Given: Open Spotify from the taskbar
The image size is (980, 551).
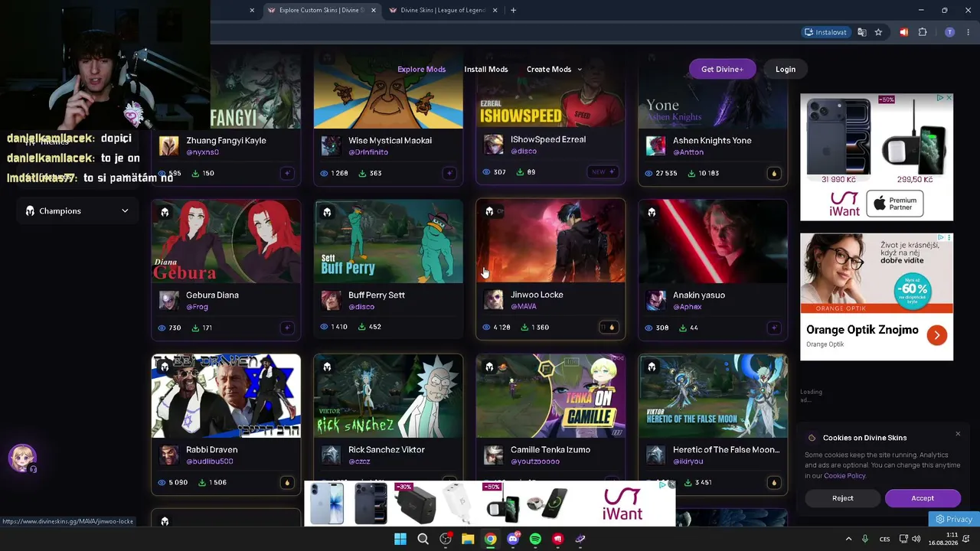Looking at the screenshot, I should tap(535, 539).
